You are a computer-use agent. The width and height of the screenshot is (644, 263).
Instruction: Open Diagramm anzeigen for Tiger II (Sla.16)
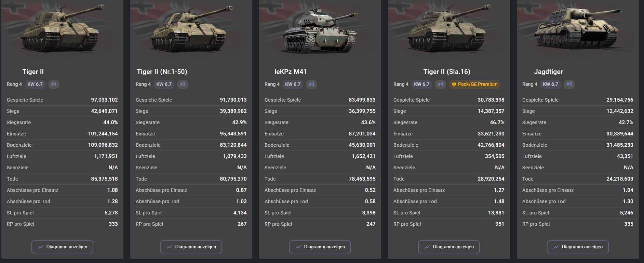[449, 247]
